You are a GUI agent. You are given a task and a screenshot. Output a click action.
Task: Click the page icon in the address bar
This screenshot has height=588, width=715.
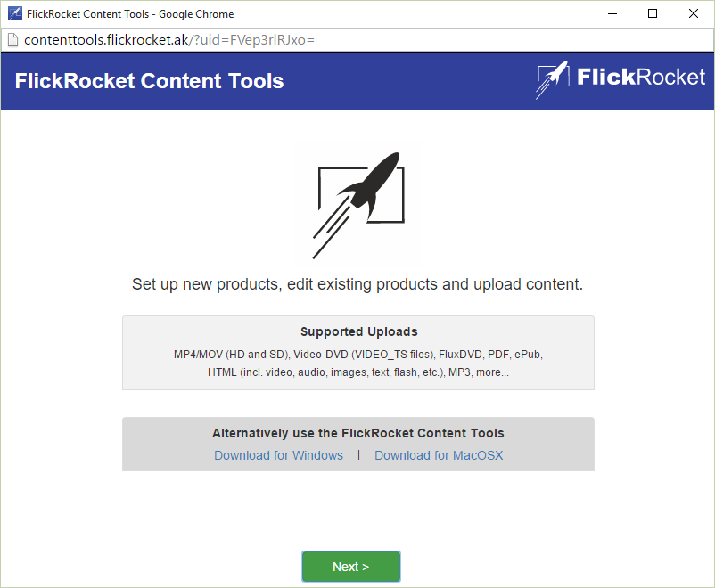[x=12, y=40]
